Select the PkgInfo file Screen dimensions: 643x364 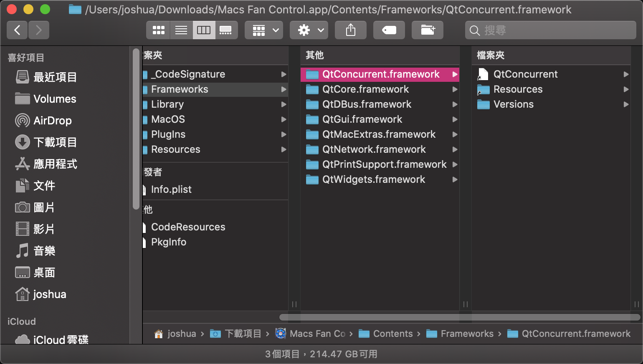pos(215,242)
